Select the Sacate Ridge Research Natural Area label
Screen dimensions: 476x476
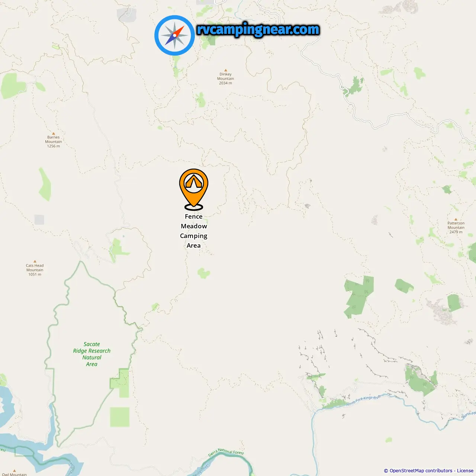coord(92,354)
